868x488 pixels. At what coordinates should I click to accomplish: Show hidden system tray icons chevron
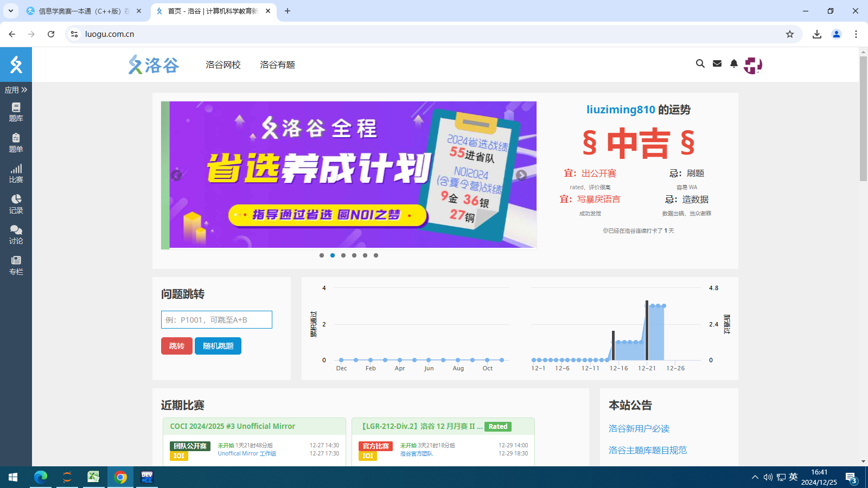point(755,477)
